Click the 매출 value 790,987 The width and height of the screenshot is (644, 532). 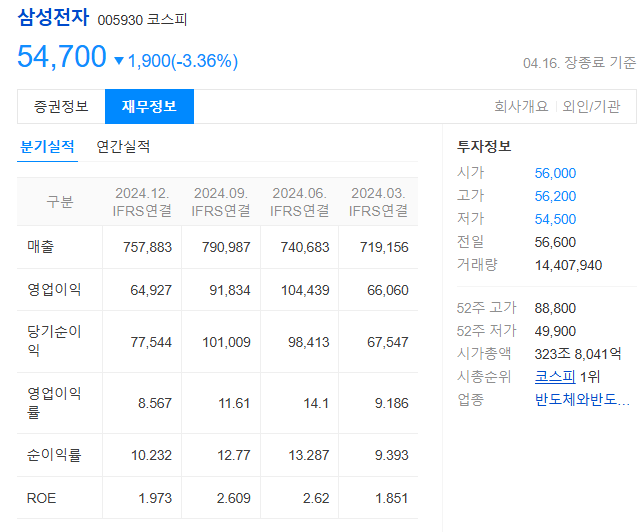pyautogui.click(x=226, y=247)
